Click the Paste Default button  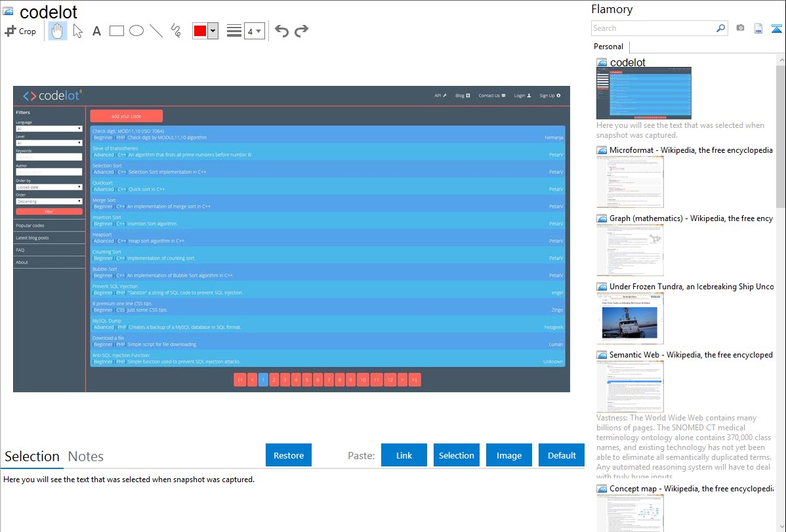[x=562, y=455]
